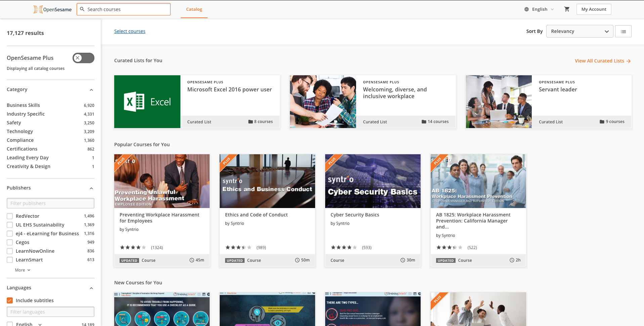Open Servant leader curated list
Image resolution: width=644 pixels, height=326 pixels.
click(558, 89)
